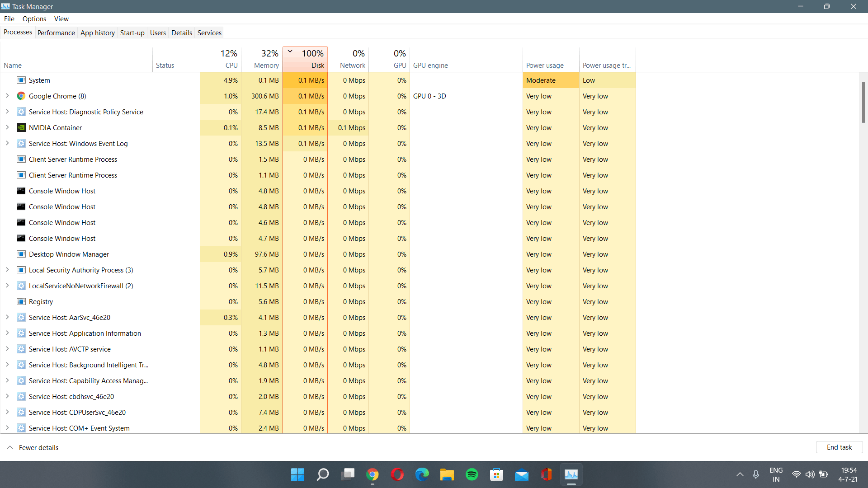Switch to the Performance tab
868x488 pixels.
point(56,33)
